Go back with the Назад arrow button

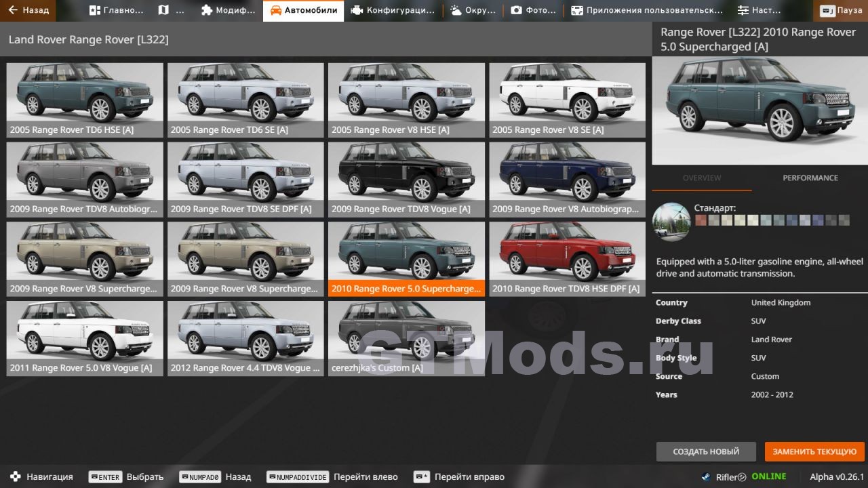(28, 10)
